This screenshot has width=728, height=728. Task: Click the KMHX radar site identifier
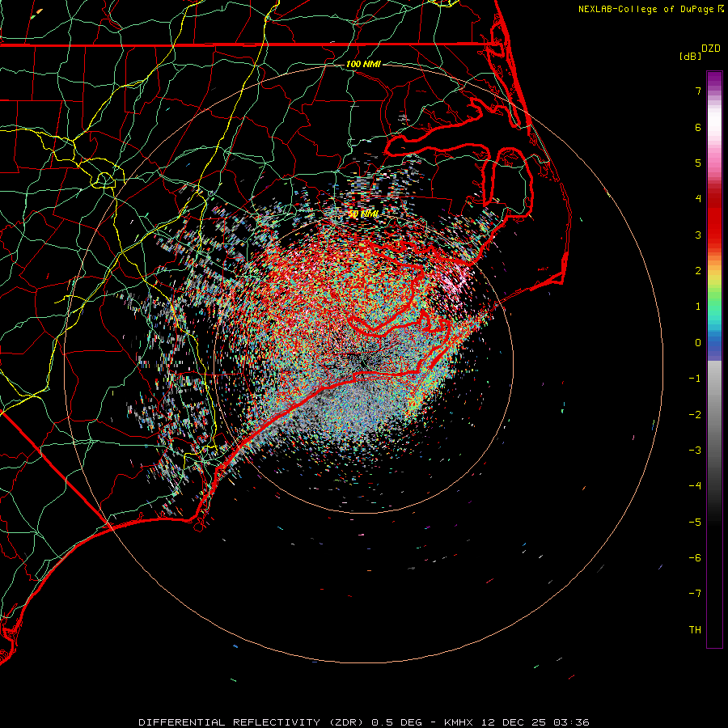click(x=459, y=722)
